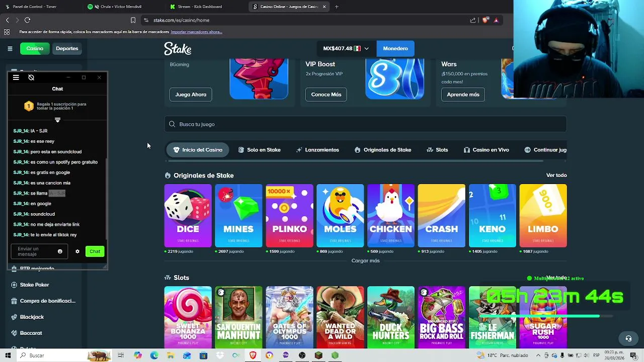
Task: Click the category tabs horizontal scrollbar
Action: point(355,161)
